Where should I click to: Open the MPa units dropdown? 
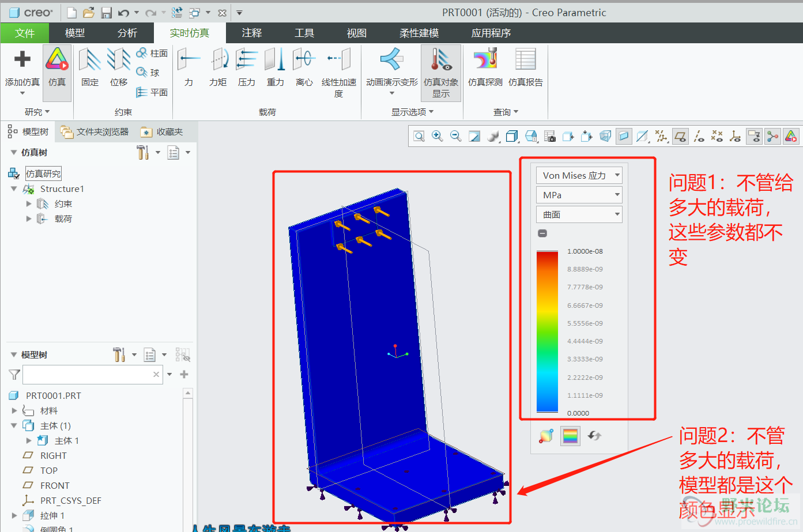point(579,195)
